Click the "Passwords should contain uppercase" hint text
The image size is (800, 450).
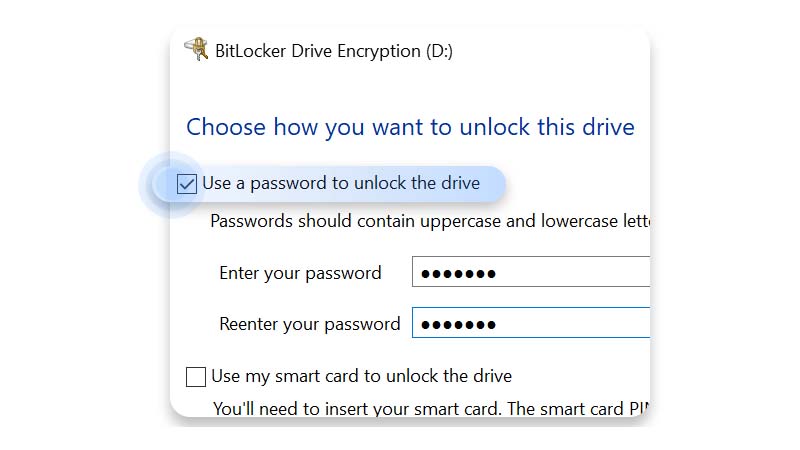pyautogui.click(x=430, y=221)
